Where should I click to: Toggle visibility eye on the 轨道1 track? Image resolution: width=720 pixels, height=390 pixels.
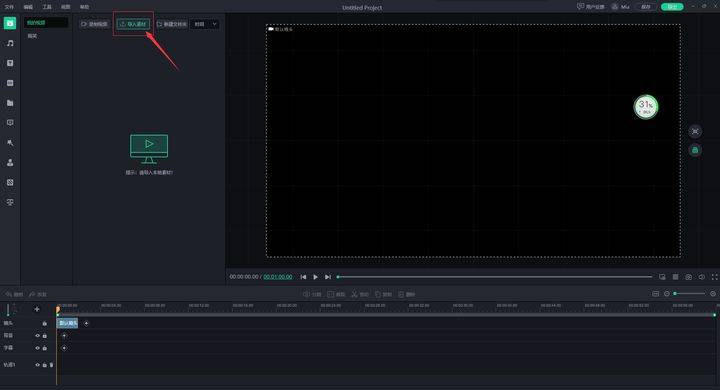tap(37, 365)
